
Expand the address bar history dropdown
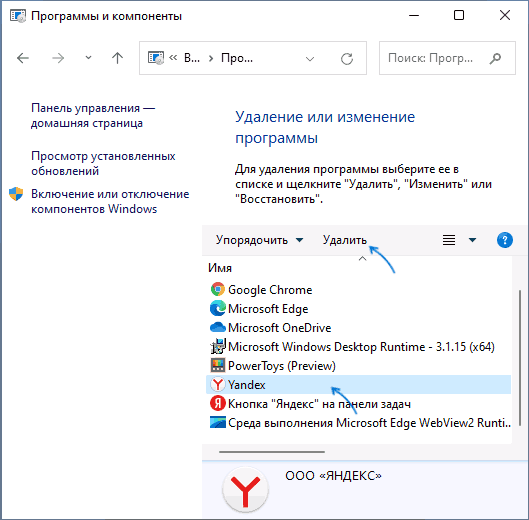click(x=310, y=59)
